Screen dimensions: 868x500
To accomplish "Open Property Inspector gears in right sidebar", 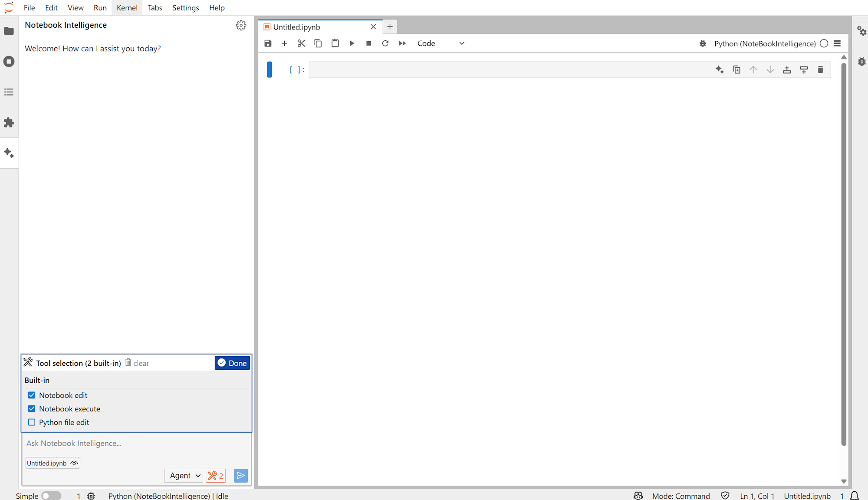I will 861,31.
